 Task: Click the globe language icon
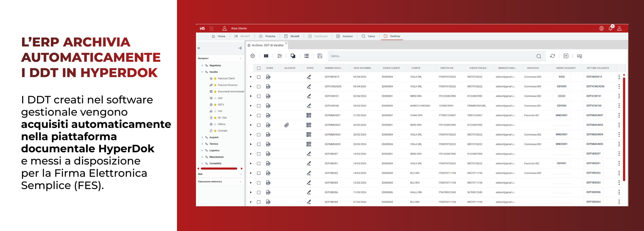(601, 28)
